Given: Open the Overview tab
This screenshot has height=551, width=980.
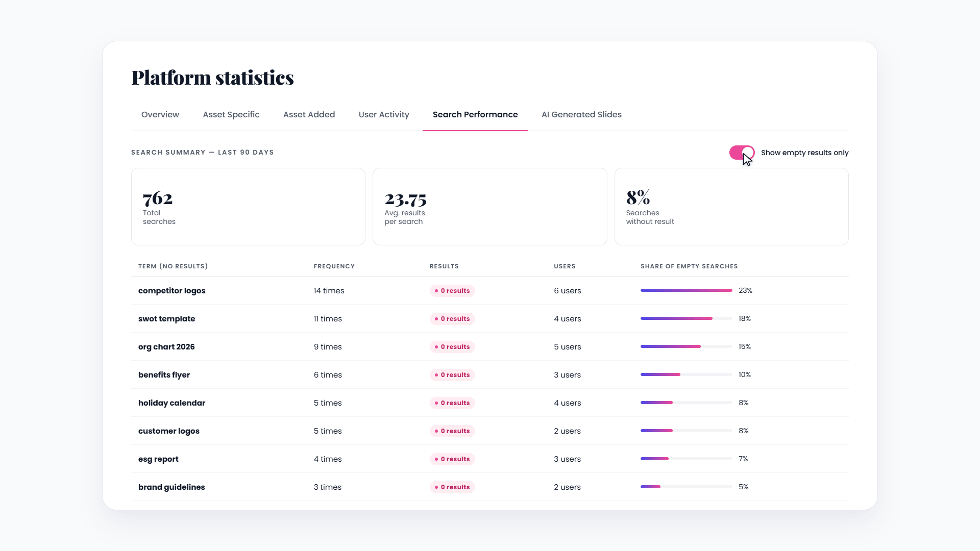Looking at the screenshot, I should (x=160, y=115).
